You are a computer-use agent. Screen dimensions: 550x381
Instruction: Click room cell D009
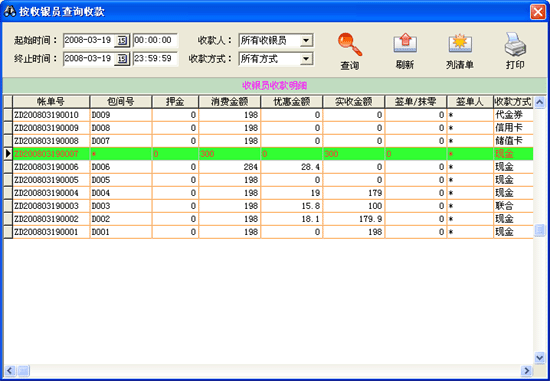(x=121, y=115)
